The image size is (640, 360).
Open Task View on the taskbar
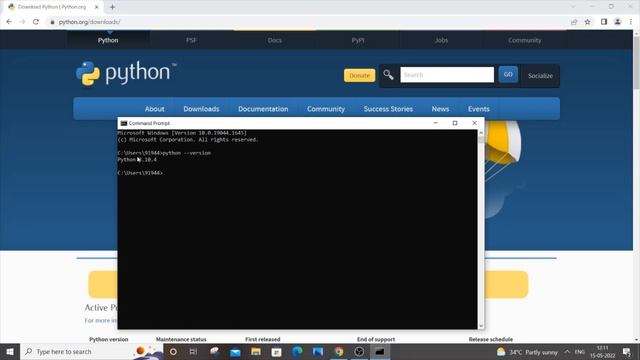pyautogui.click(x=193, y=352)
